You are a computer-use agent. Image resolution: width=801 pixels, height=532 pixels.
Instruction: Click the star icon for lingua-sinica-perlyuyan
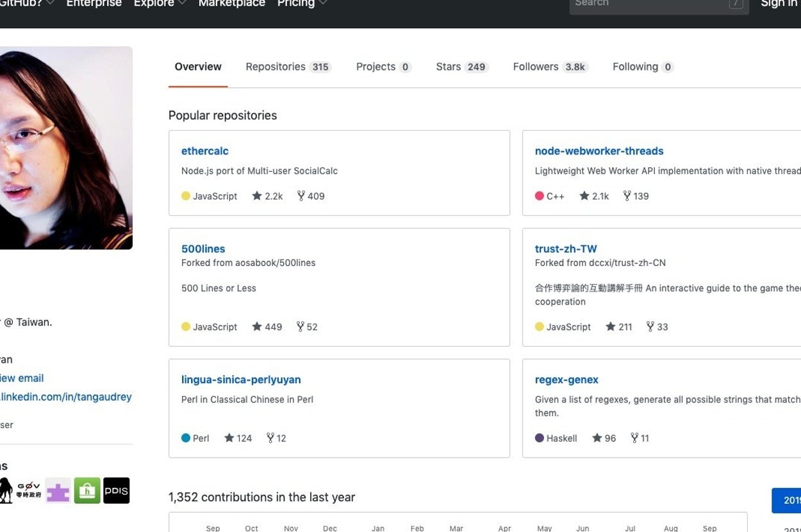[229, 438]
